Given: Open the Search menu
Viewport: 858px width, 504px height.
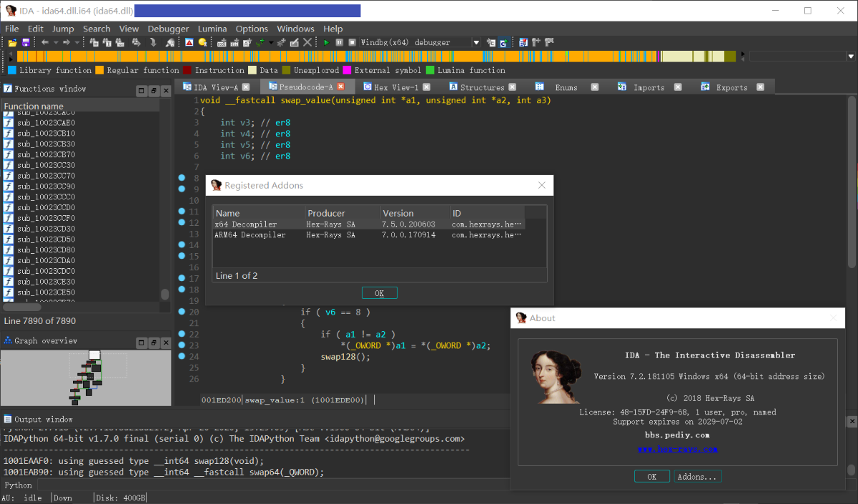Looking at the screenshot, I should pyautogui.click(x=97, y=29).
